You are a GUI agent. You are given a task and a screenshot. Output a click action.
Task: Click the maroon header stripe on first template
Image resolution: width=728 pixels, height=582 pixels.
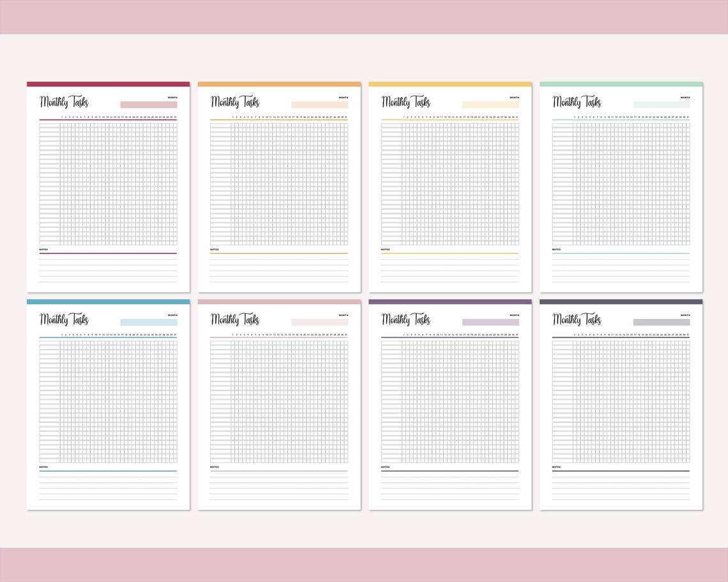tap(107, 84)
